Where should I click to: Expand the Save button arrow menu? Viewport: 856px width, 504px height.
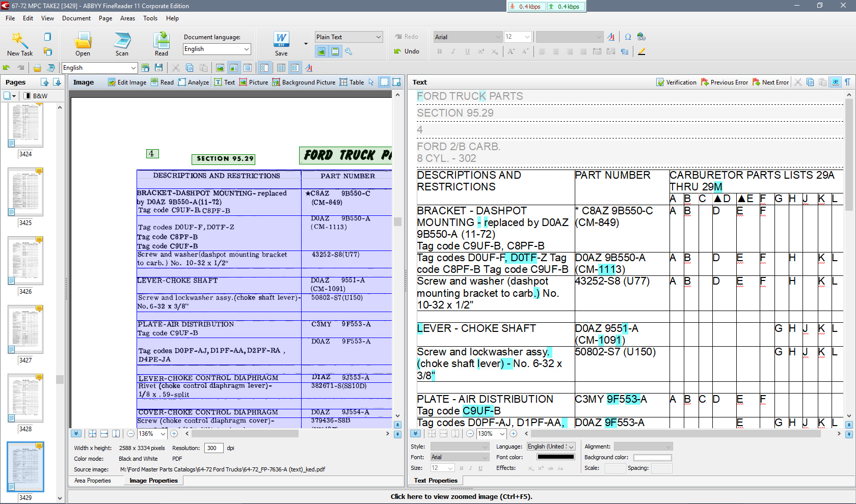tap(306, 44)
